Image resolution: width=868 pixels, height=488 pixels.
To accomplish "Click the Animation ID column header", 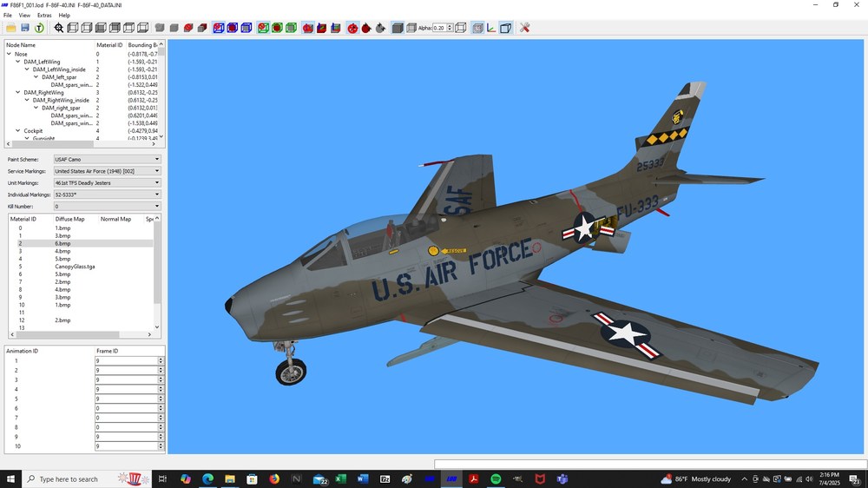I will point(23,351).
